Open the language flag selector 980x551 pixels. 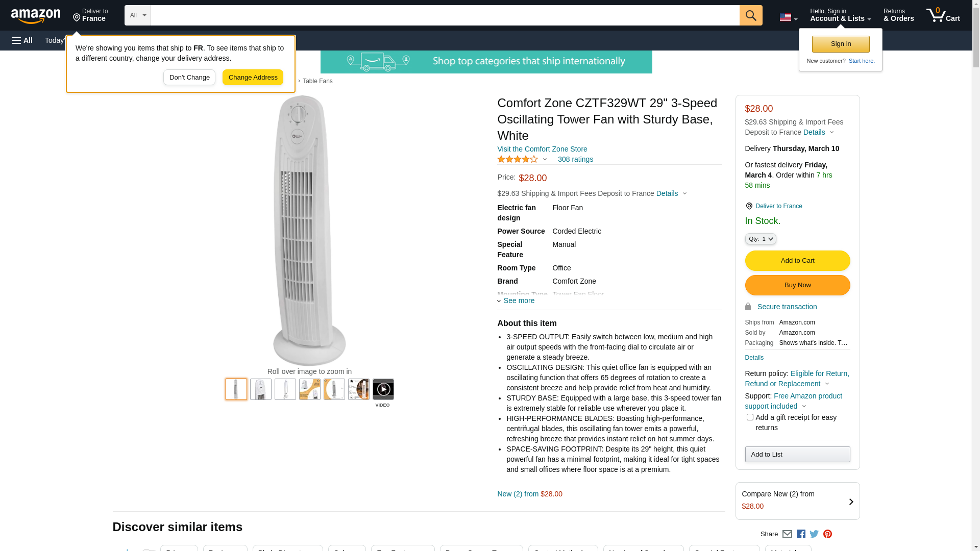788,17
